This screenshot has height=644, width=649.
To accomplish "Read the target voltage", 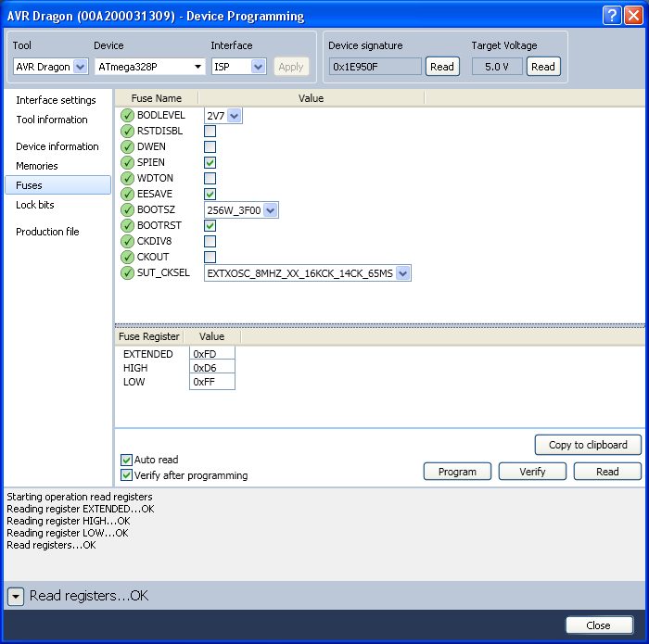I will [x=543, y=67].
